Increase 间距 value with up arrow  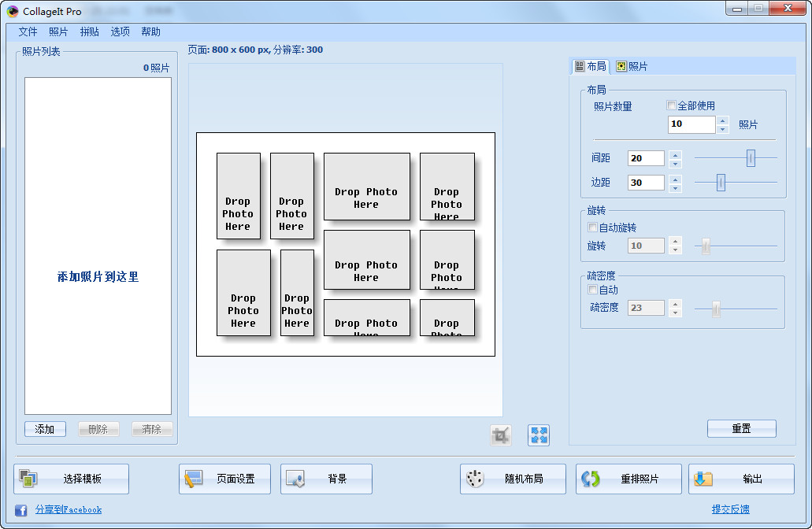pyautogui.click(x=675, y=155)
